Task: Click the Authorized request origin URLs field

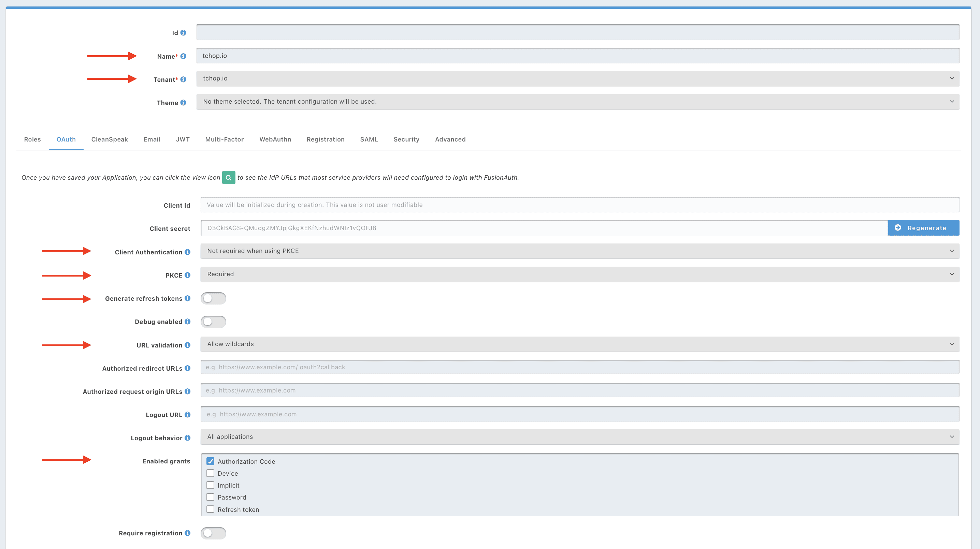Action: pos(580,390)
